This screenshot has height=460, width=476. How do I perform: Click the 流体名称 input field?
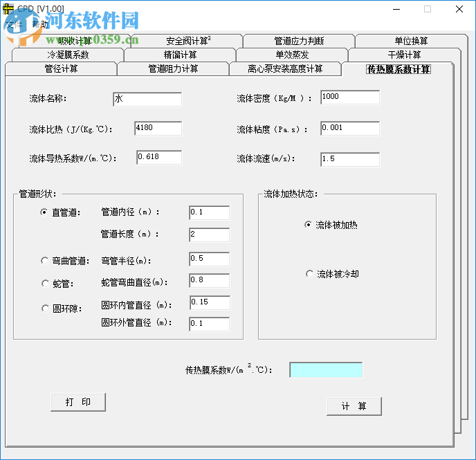(147, 99)
